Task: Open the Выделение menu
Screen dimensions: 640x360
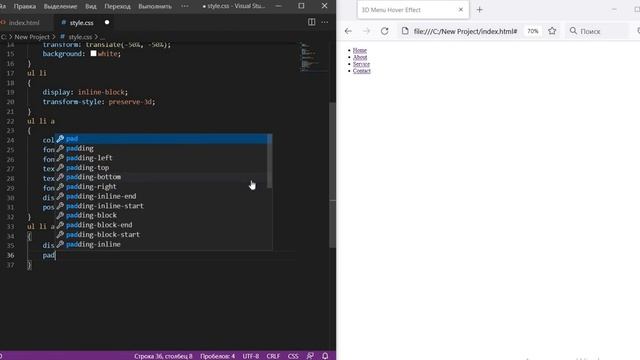Action: tap(60, 6)
